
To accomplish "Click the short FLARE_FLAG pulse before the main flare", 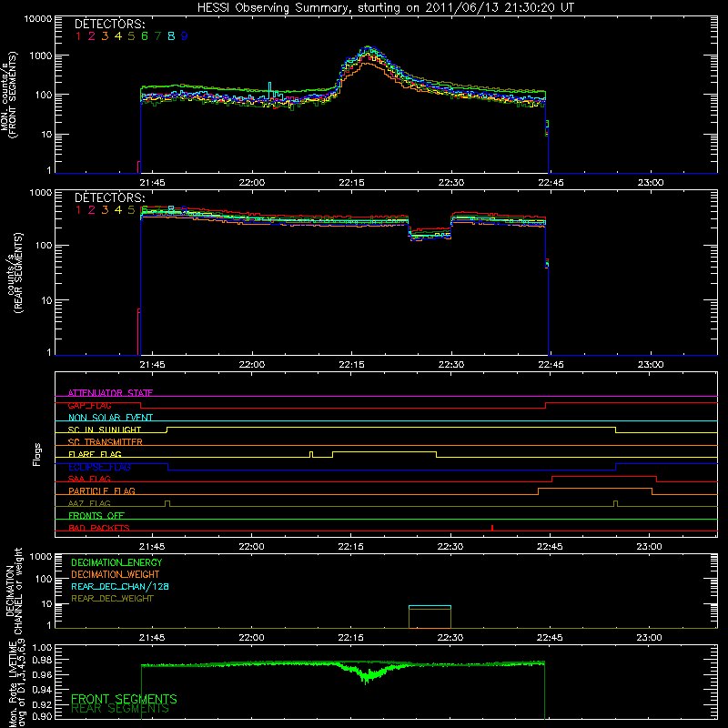I will pos(311,454).
